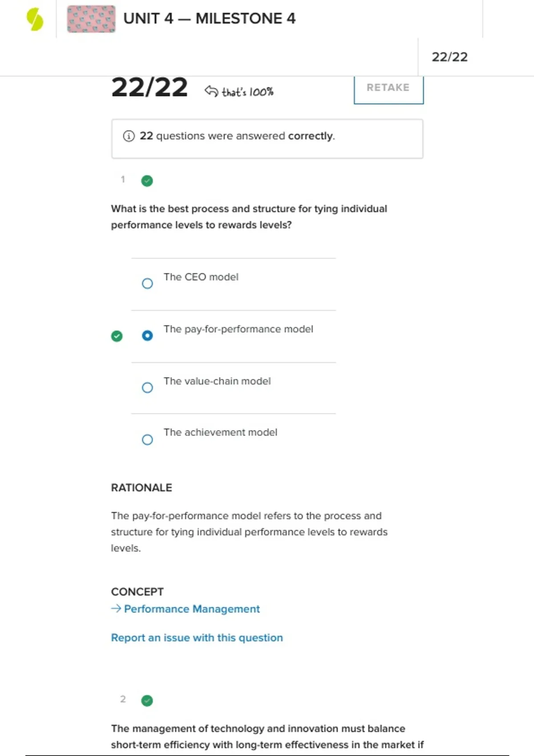
Task: Select The value-chain model radio button
Action: (147, 388)
